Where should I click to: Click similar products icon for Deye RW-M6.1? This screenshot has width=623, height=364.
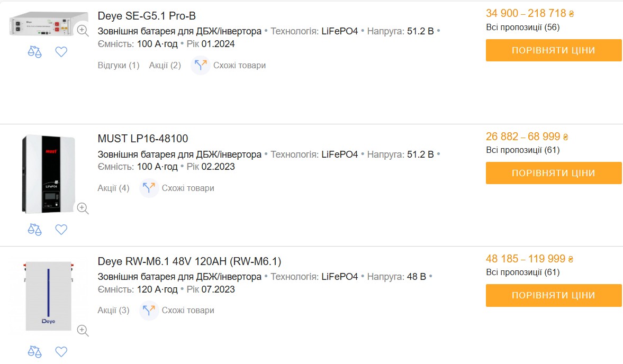(x=149, y=311)
